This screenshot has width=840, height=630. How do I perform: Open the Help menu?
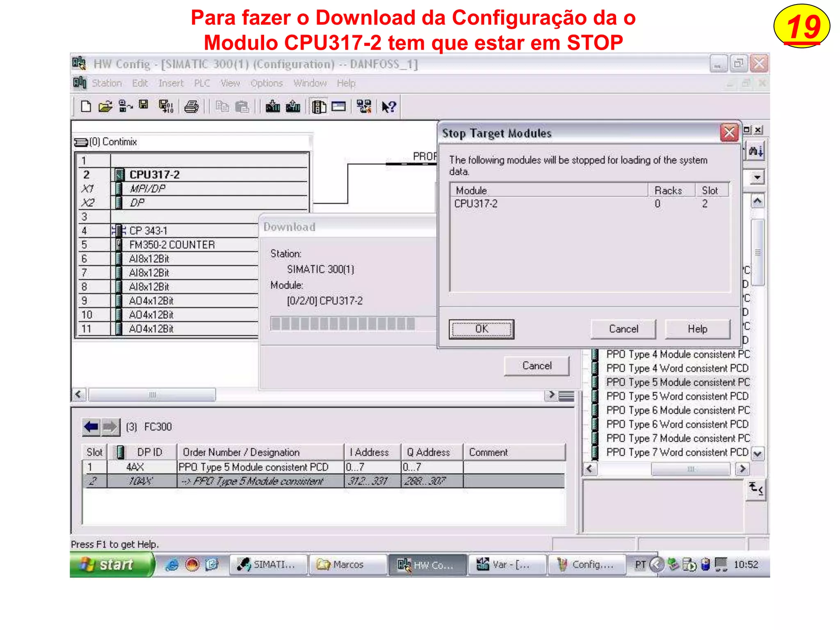[x=346, y=83]
